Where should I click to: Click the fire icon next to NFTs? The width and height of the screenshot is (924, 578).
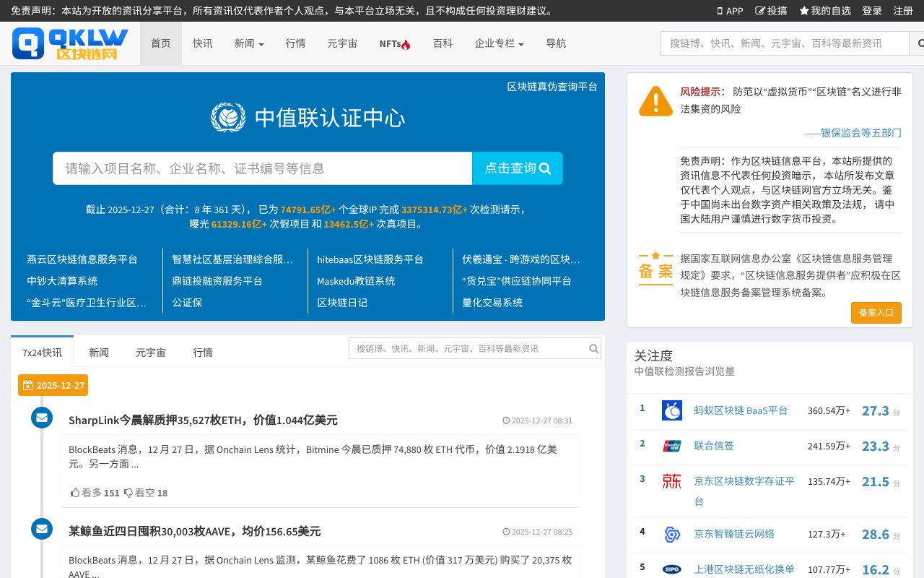coord(405,43)
